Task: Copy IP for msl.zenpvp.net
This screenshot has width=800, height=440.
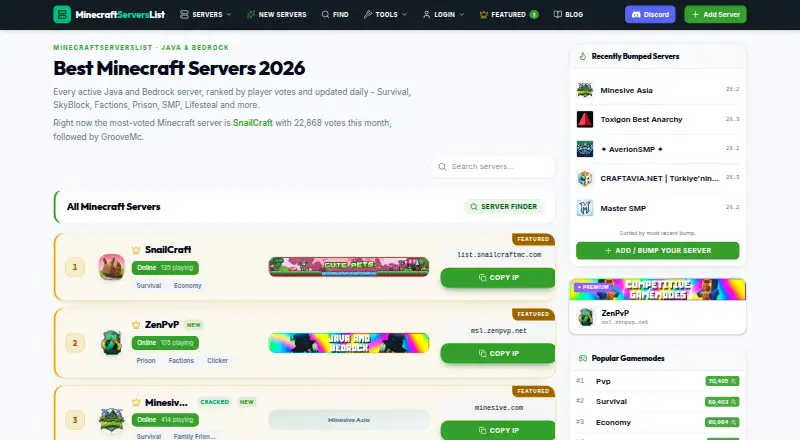Action: tap(498, 353)
